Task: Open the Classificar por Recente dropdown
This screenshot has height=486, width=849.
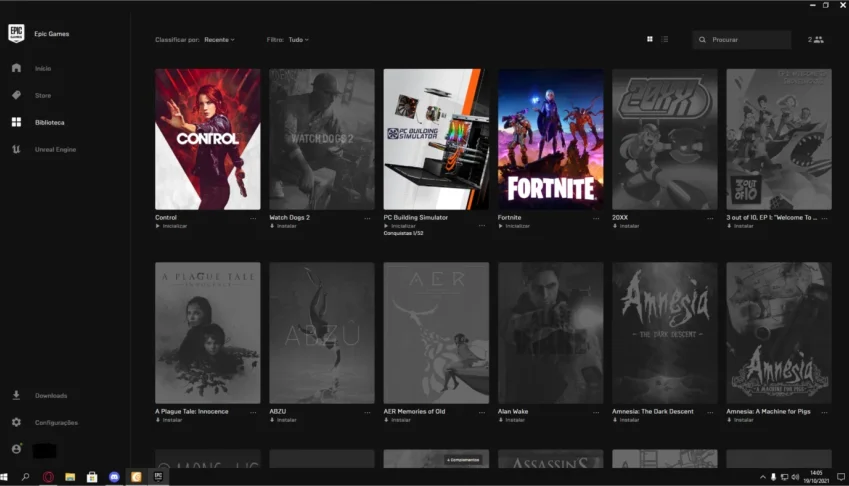Action: 219,40
